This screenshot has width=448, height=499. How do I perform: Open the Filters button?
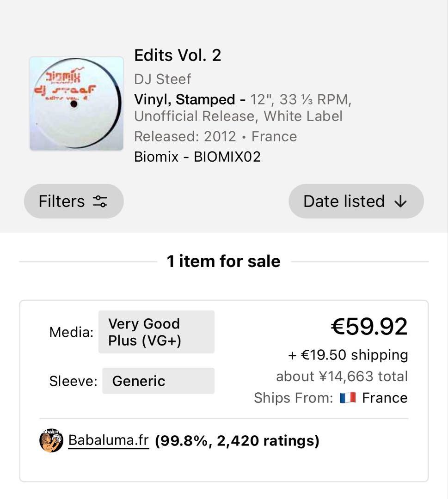(74, 201)
